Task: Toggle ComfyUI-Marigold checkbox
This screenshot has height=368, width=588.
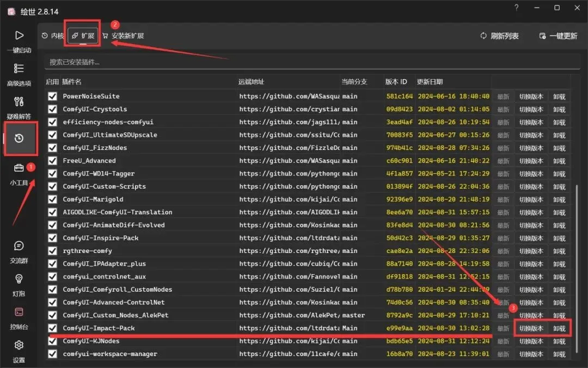Action: (x=52, y=199)
